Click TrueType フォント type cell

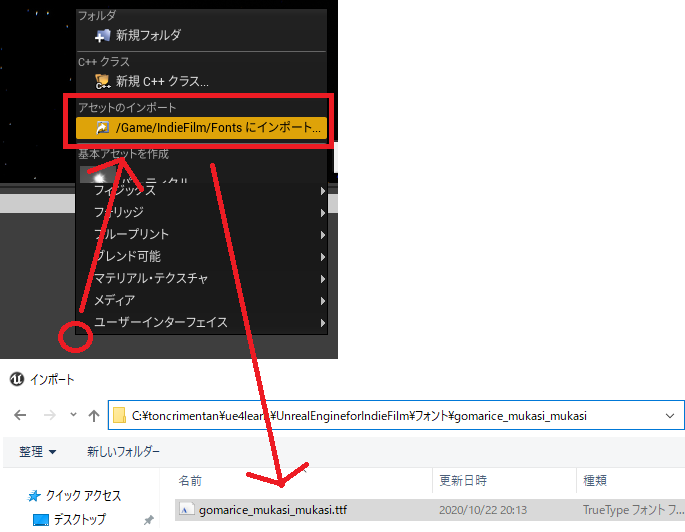(633, 510)
